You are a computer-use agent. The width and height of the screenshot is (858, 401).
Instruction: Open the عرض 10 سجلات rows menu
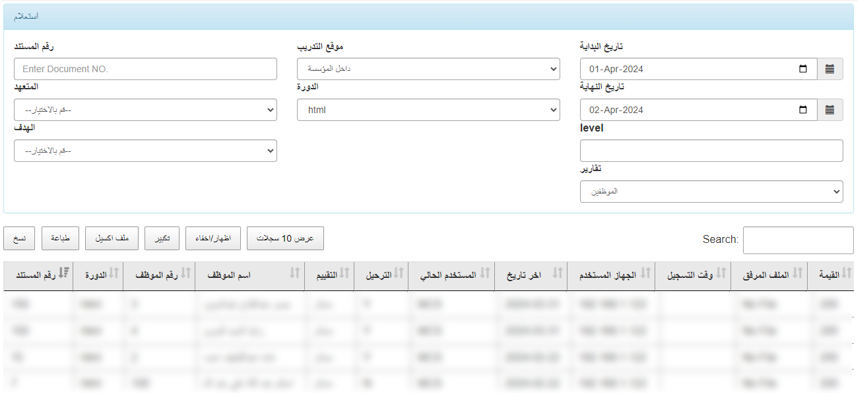[x=285, y=238]
